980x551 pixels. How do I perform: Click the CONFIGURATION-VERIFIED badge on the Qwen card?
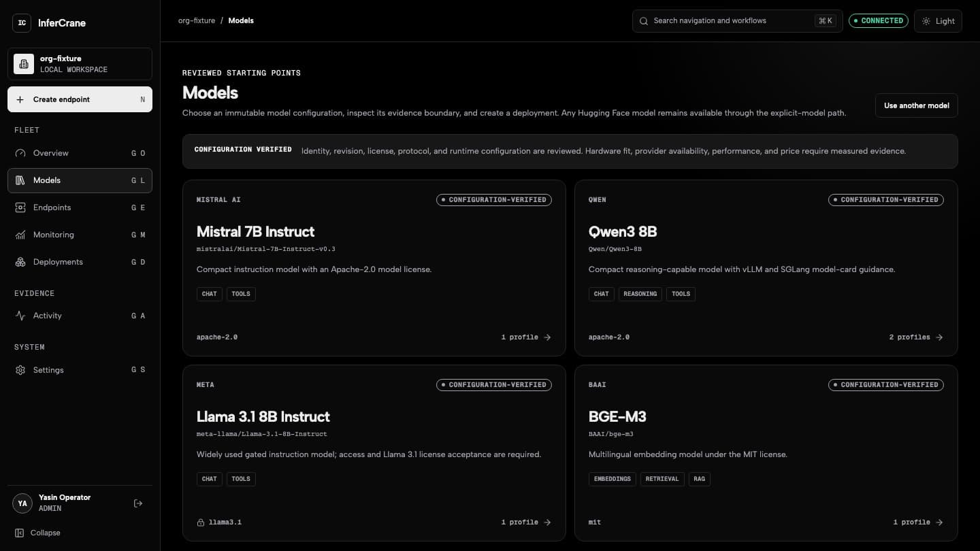pyautogui.click(x=886, y=200)
